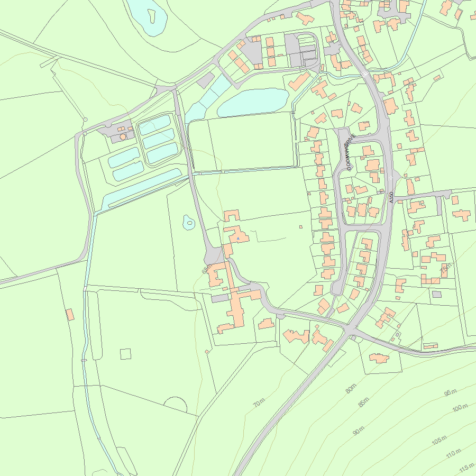Click the 75m contour label
The width and height of the screenshot is (476, 476).
(x=446, y=269)
